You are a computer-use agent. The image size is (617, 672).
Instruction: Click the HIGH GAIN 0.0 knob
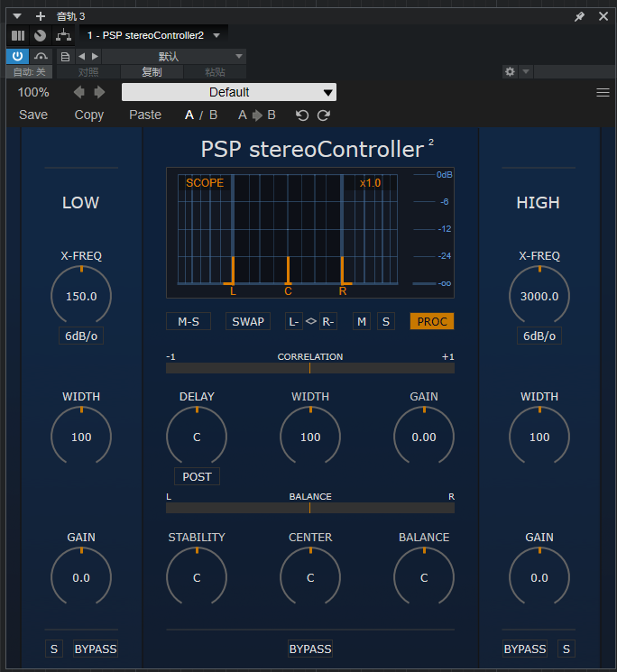(539, 577)
